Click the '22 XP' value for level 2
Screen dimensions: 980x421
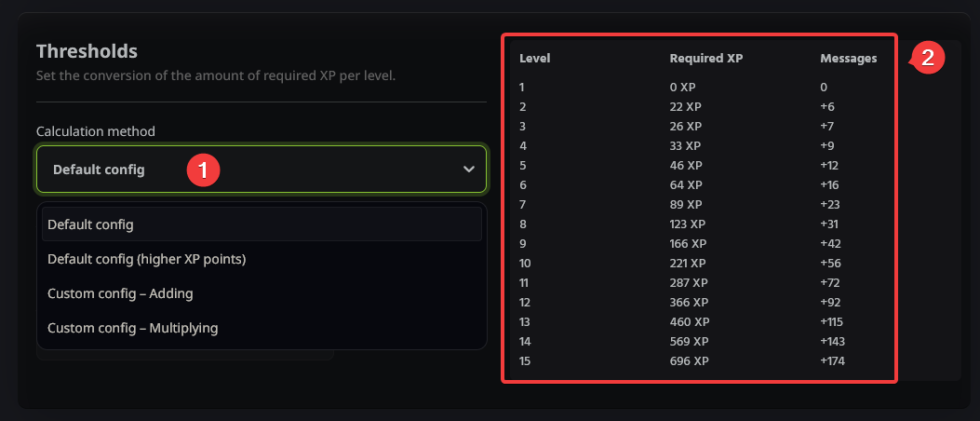click(x=685, y=106)
